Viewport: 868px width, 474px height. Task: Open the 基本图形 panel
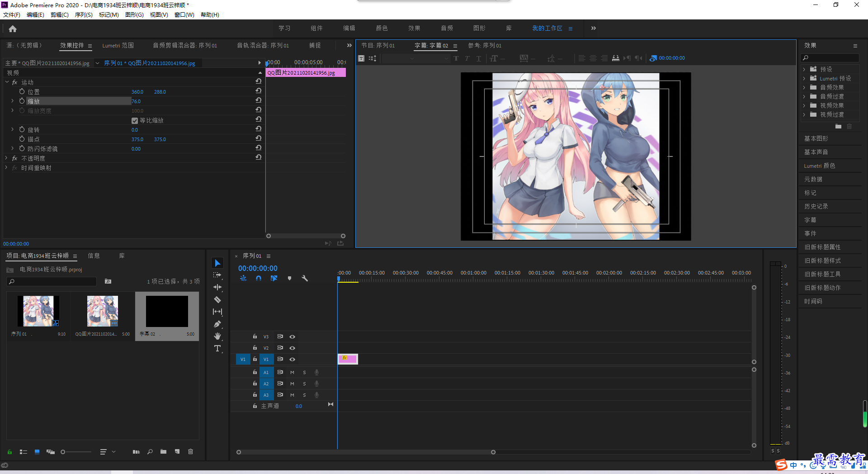(x=816, y=138)
